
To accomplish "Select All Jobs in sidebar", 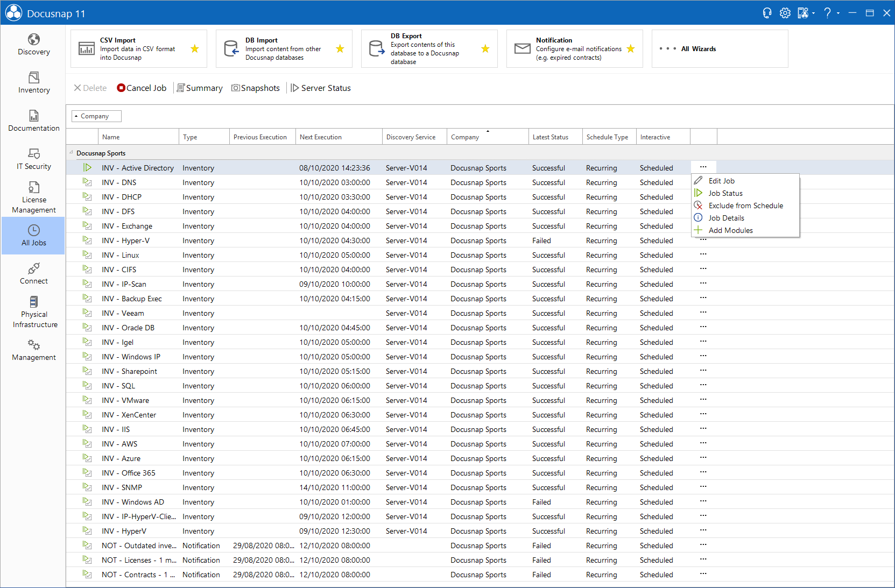I will coord(33,236).
